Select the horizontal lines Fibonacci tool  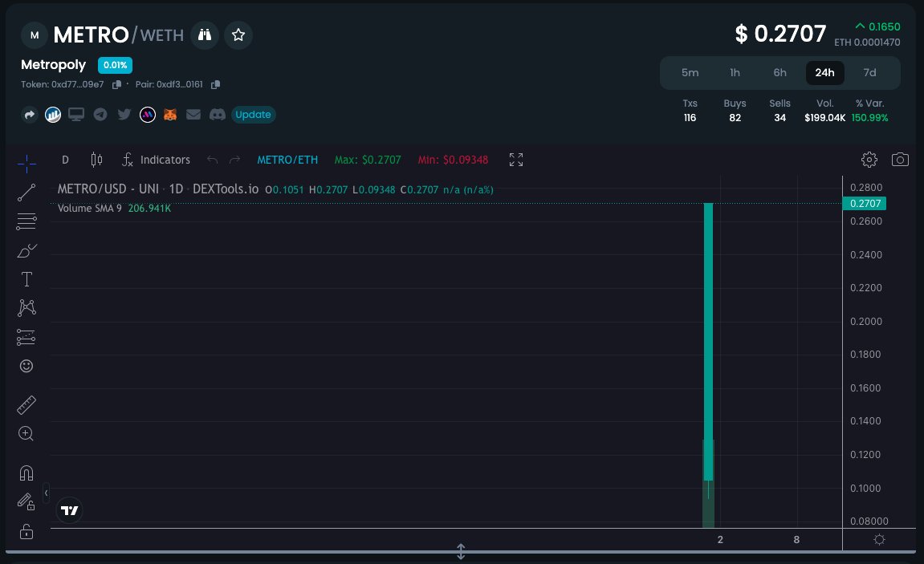point(26,221)
